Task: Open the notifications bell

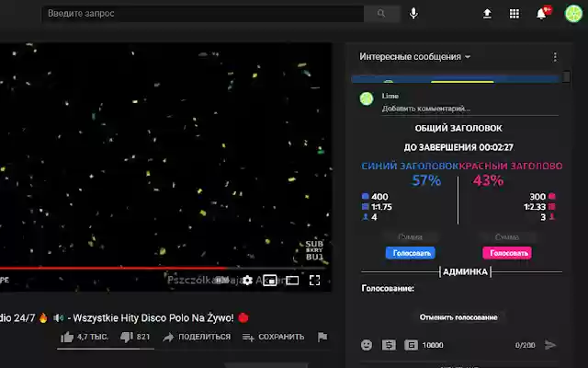Action: [541, 14]
